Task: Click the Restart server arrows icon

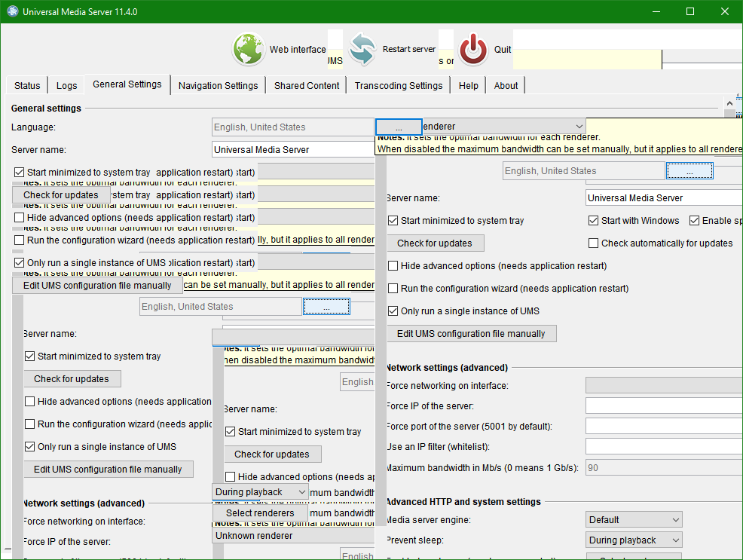Action: tap(362, 49)
